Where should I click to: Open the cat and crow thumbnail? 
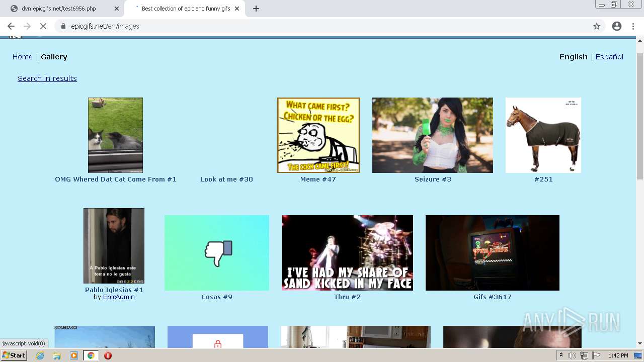tap(115, 135)
